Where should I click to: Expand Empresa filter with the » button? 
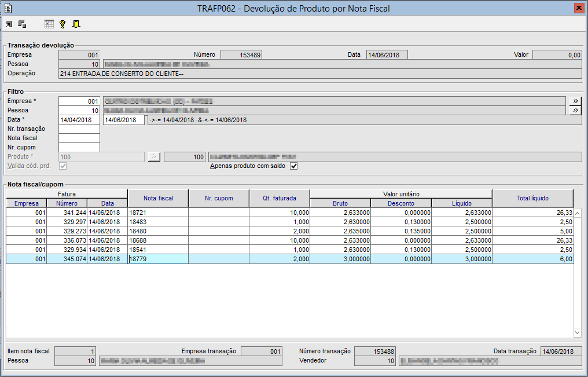(x=575, y=101)
